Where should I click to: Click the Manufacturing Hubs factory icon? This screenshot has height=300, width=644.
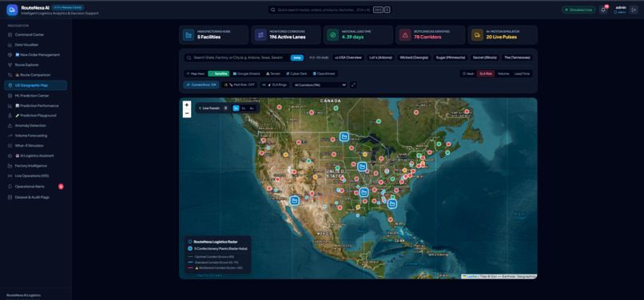pos(189,35)
